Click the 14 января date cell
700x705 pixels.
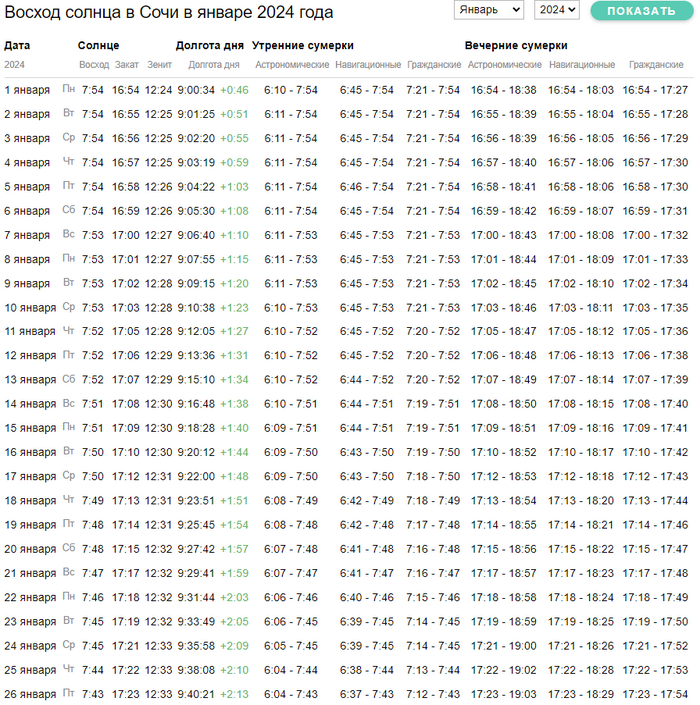click(30, 405)
